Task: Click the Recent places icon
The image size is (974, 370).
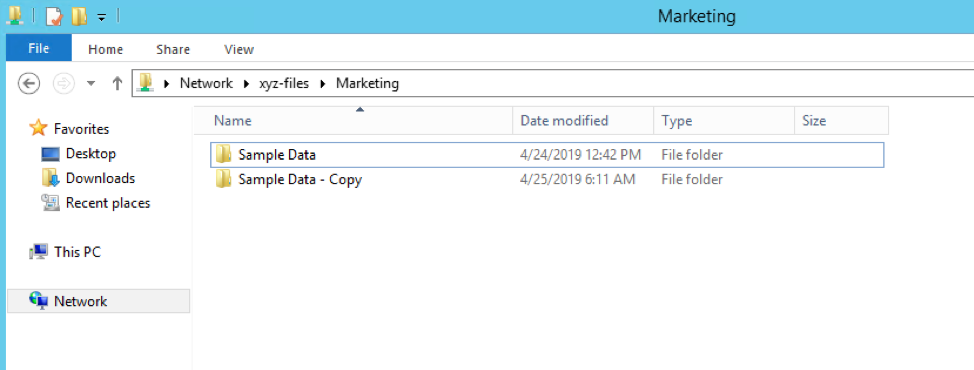Action: 50,203
